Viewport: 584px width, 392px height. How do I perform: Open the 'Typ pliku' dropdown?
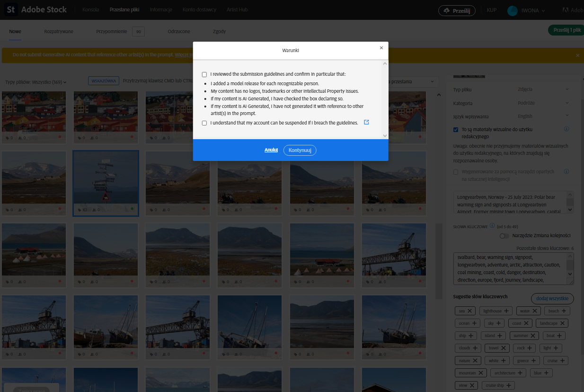[566, 89]
